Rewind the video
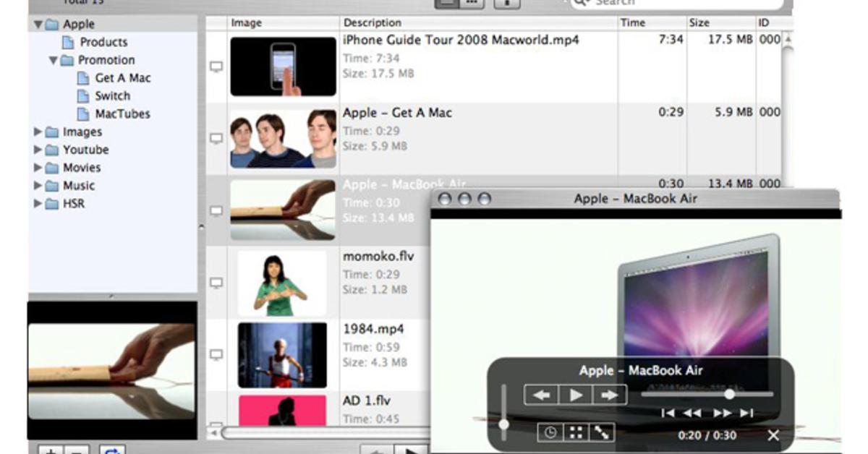Viewport: 868px width, 454px height. click(x=692, y=414)
